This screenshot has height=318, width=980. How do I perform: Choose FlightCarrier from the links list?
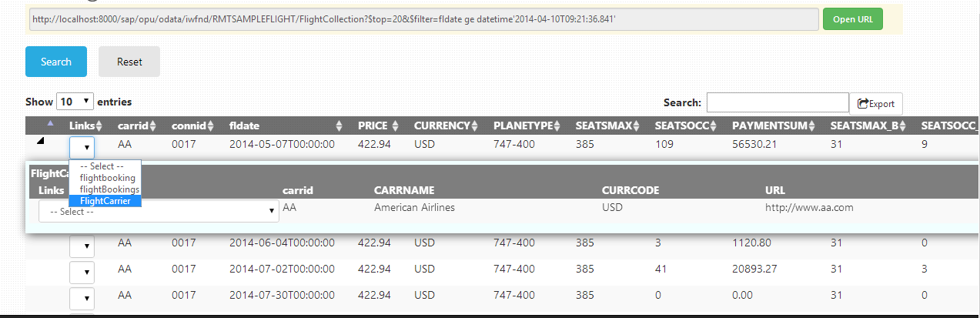pyautogui.click(x=105, y=201)
